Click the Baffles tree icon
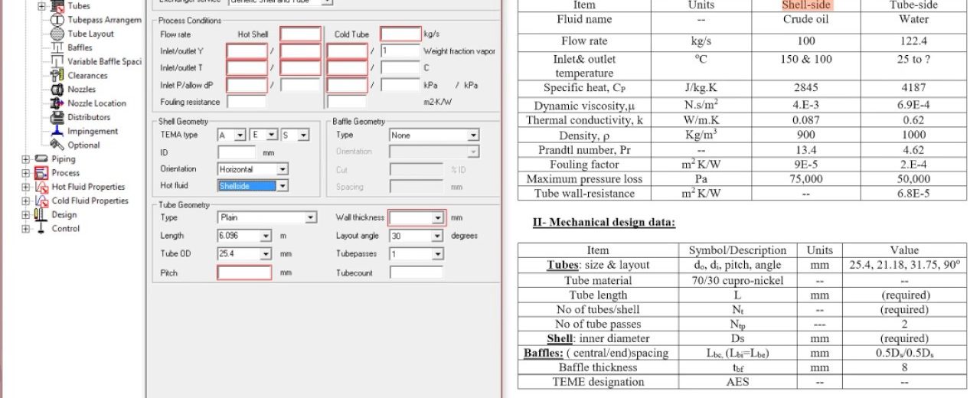980x398 pixels. [57, 47]
